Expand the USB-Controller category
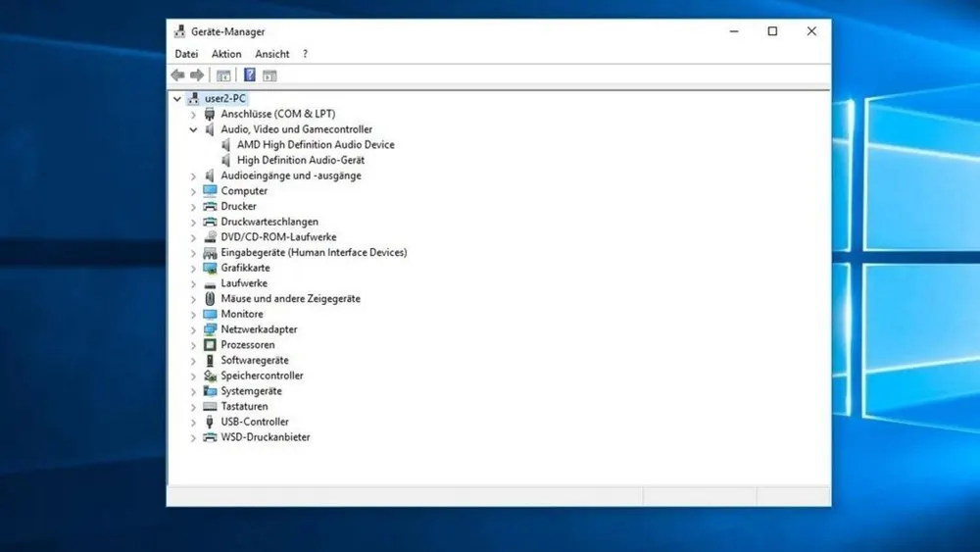The width and height of the screenshot is (980, 552). point(193,423)
